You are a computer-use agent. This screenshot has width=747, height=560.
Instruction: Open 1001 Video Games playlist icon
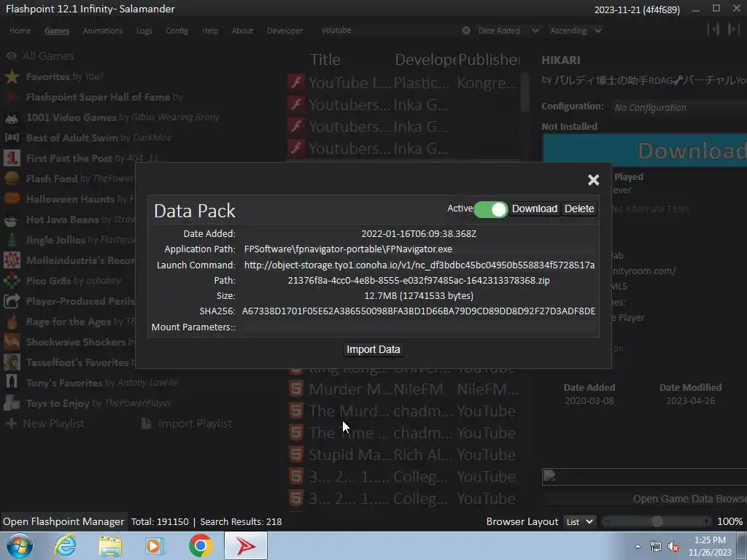(x=12, y=117)
